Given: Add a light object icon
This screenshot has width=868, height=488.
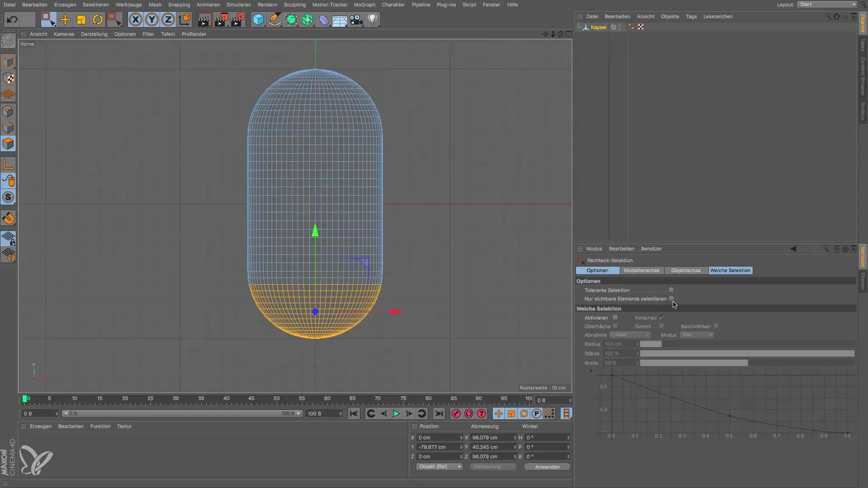Looking at the screenshot, I should [x=373, y=20].
